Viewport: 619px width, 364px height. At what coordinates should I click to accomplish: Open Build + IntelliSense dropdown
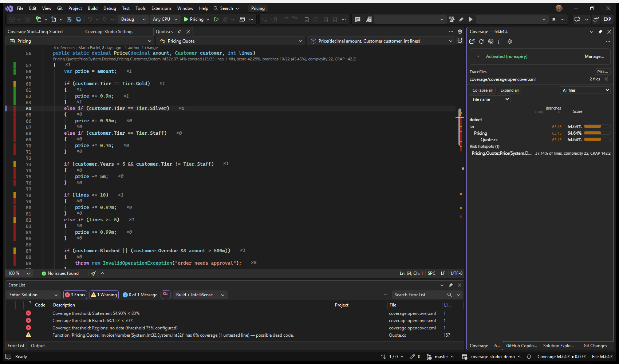click(200, 295)
